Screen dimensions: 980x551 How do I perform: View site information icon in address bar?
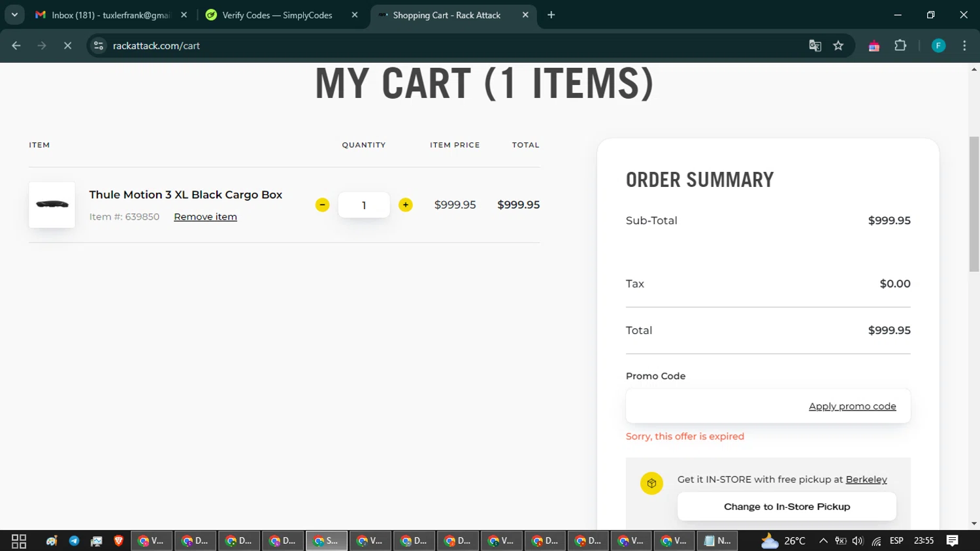[99, 46]
